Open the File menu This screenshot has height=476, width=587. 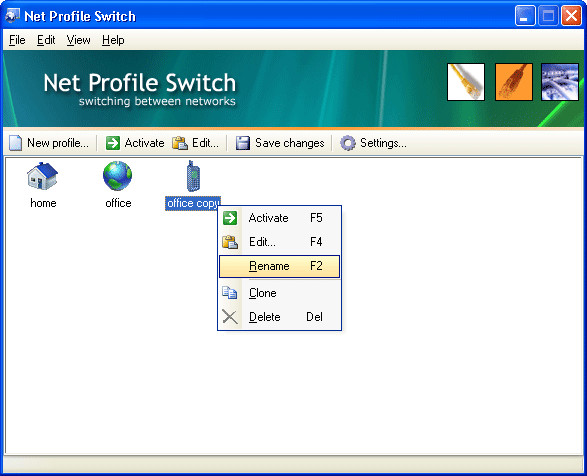(x=17, y=40)
